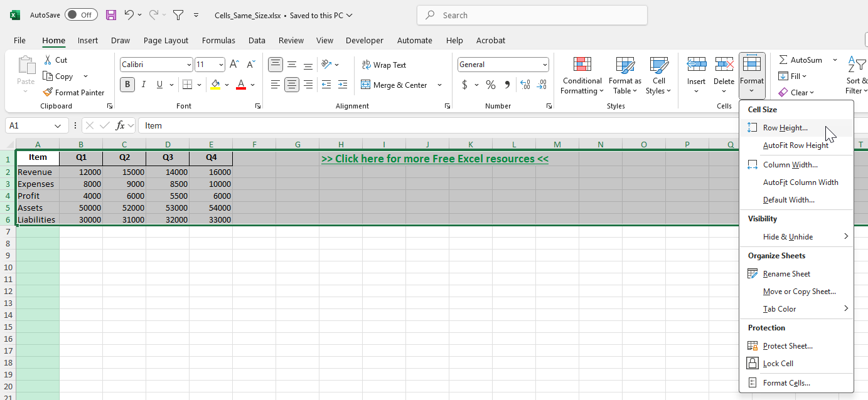Click Bottom Align icon
Screen dimensions: 868x400
308,65
